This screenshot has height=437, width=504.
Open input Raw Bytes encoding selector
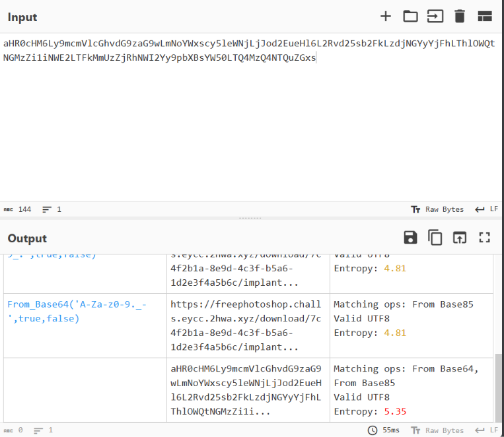437,209
